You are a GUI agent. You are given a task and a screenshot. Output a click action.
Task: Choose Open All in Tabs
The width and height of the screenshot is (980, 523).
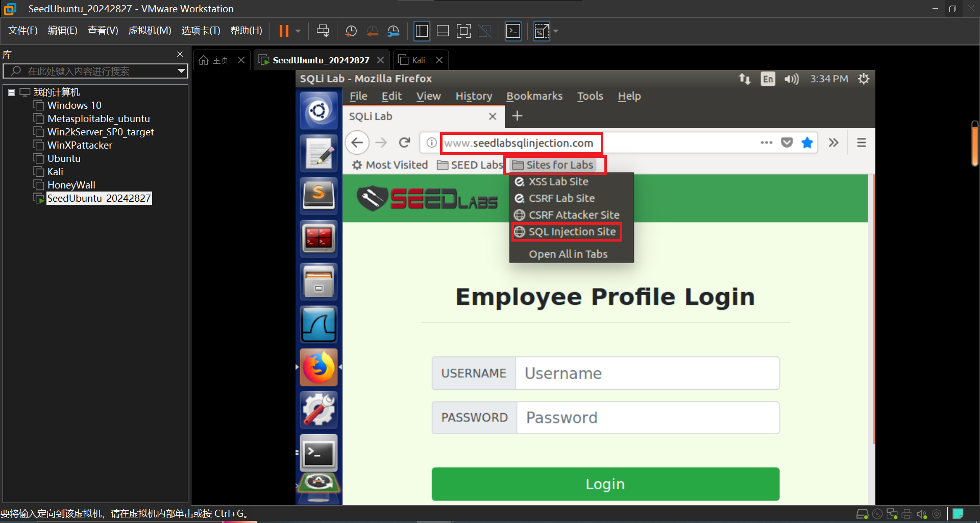pos(568,254)
